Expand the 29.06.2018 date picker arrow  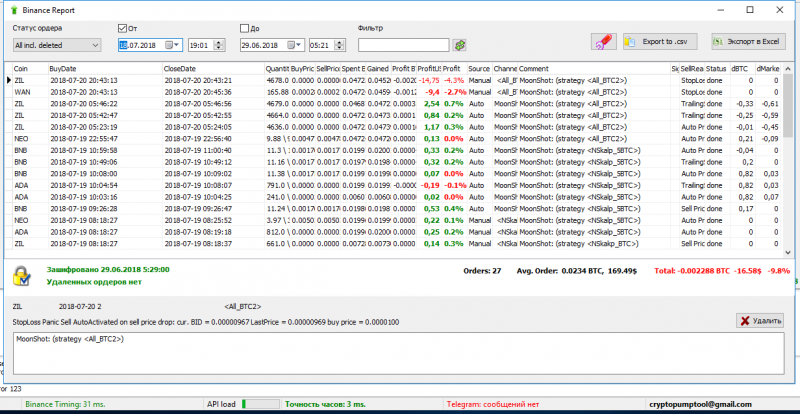299,45
